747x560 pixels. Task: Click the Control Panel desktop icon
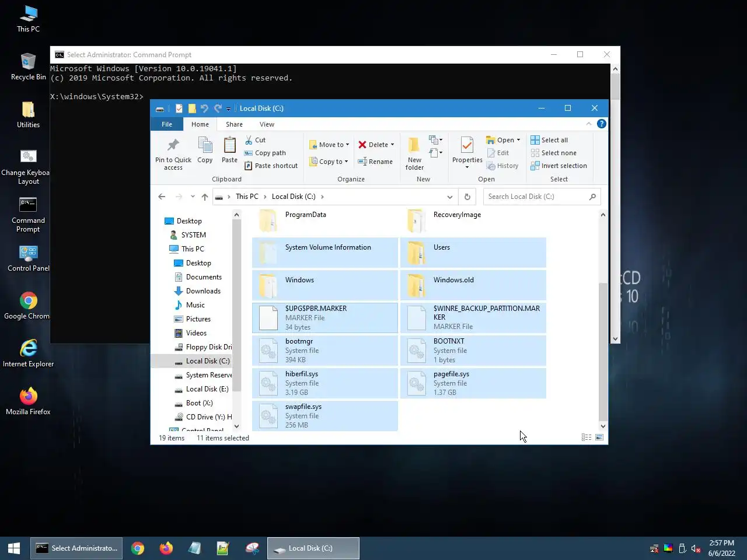28,258
